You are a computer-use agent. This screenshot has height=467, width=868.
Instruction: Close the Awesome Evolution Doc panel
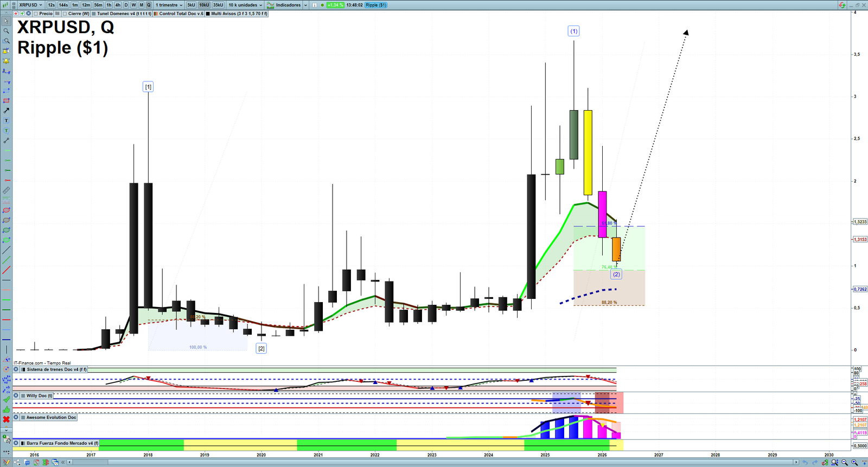tap(16, 417)
